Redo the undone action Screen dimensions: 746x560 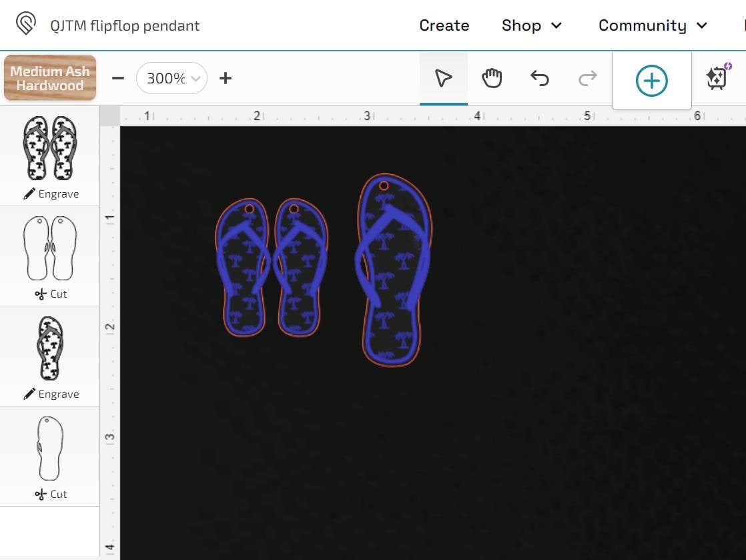(x=588, y=79)
